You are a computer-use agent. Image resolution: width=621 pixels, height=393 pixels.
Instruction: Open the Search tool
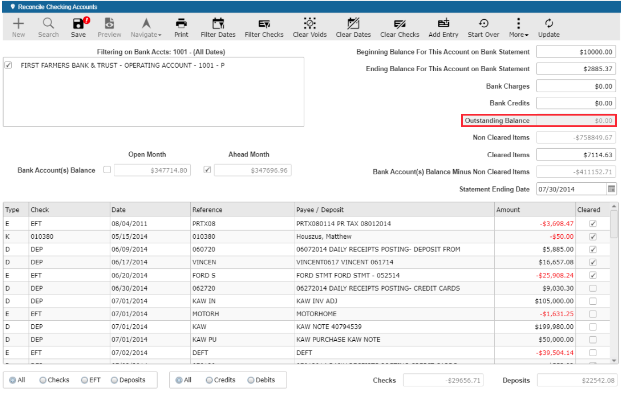pos(48,27)
